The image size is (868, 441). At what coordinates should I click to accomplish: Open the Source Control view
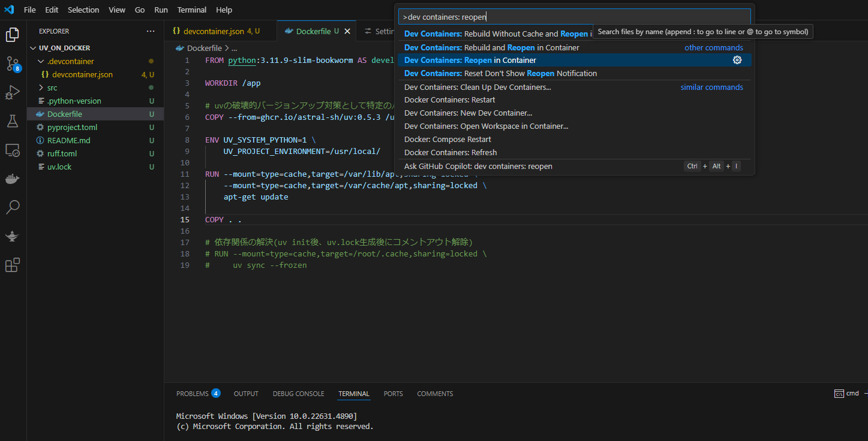tap(12, 63)
